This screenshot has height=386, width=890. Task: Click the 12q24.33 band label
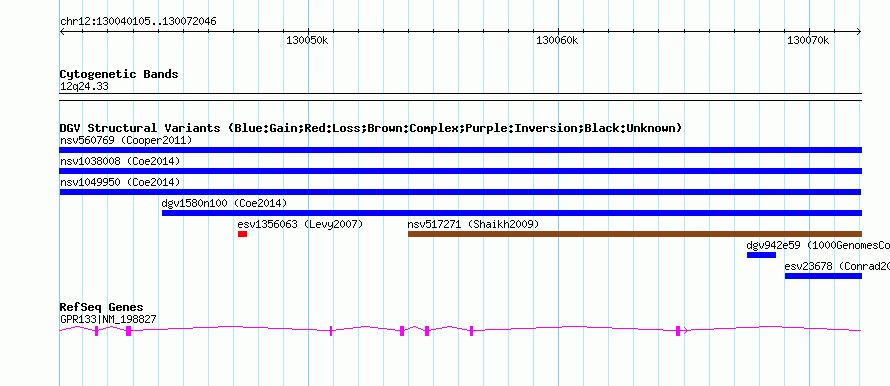point(84,87)
